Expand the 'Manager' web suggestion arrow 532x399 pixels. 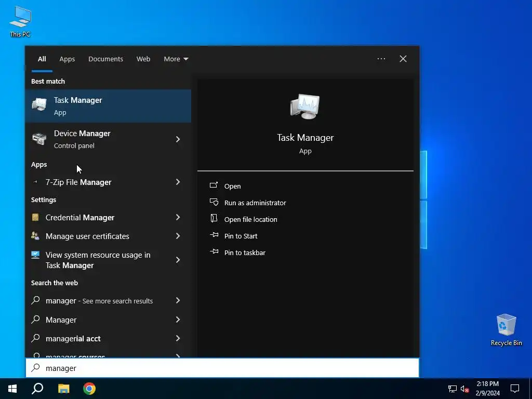[178, 320]
